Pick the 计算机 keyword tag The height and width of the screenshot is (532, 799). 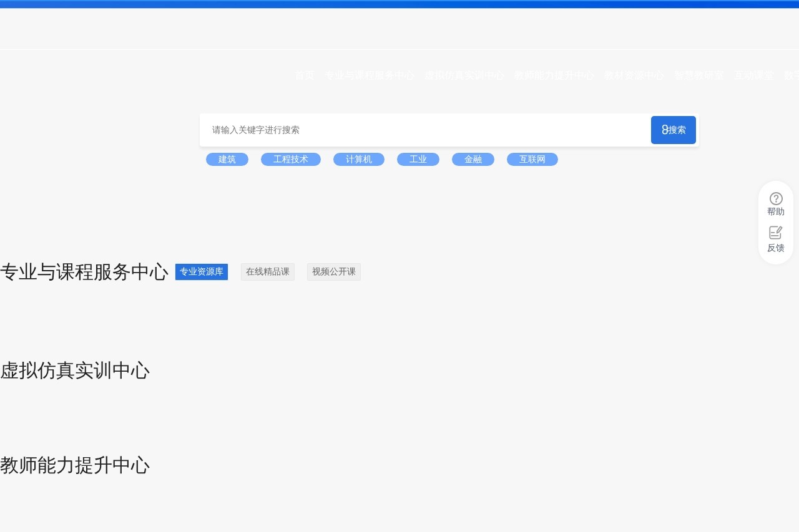click(x=359, y=160)
